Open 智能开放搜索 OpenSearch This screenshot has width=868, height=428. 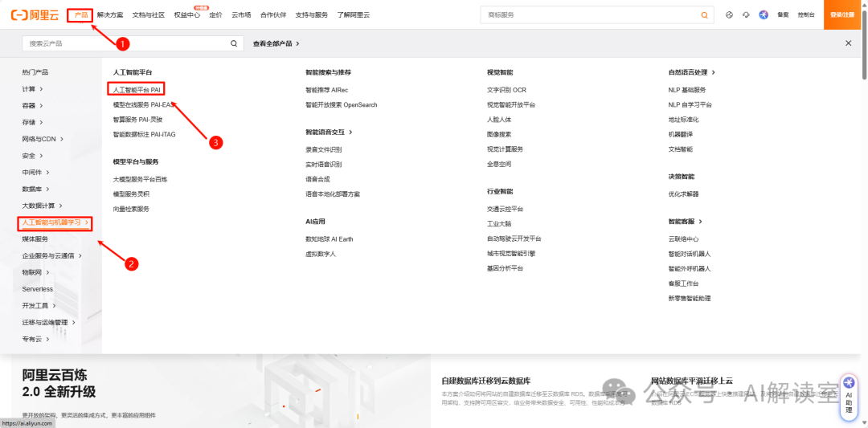point(342,104)
